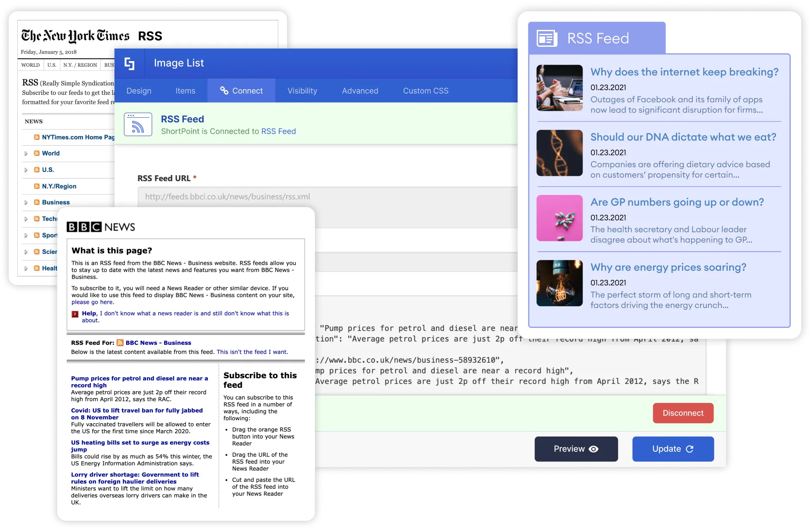Screen dimensions: 812x529
Task: Click The New York Times masthead logo
Action: (x=75, y=36)
